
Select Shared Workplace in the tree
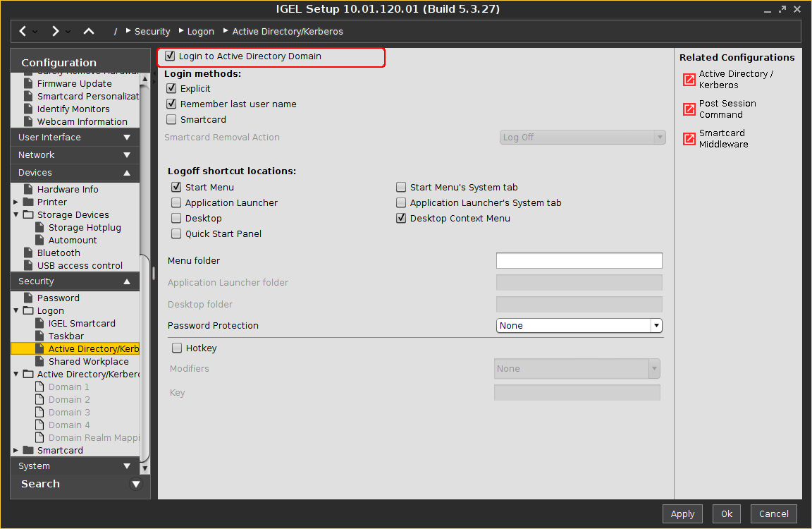click(x=88, y=362)
